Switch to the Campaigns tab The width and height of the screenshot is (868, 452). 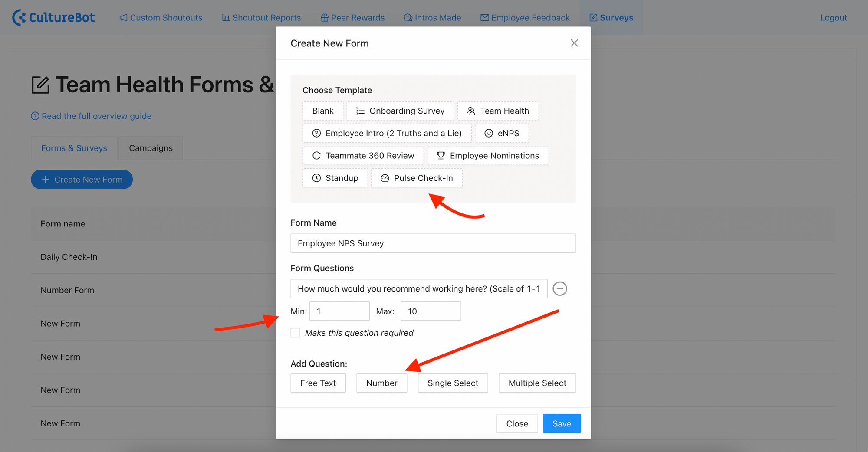click(151, 148)
